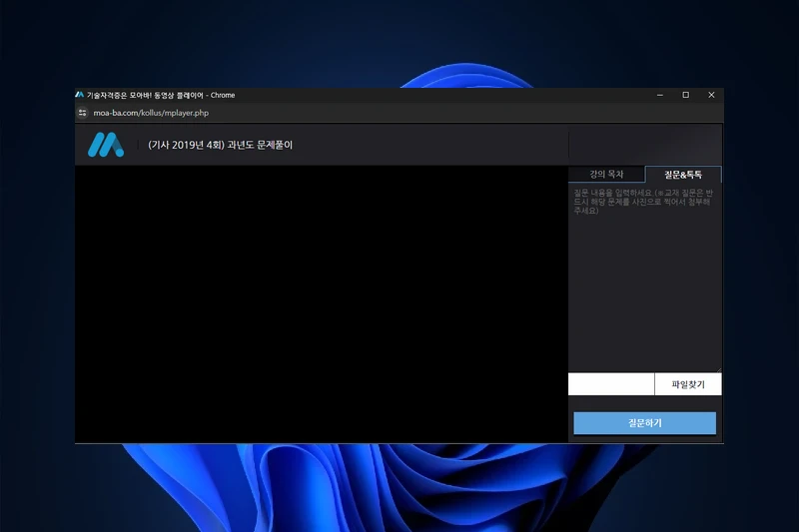799x532 pixels.
Task: Minimize the Chrome player window
Action: pos(660,95)
